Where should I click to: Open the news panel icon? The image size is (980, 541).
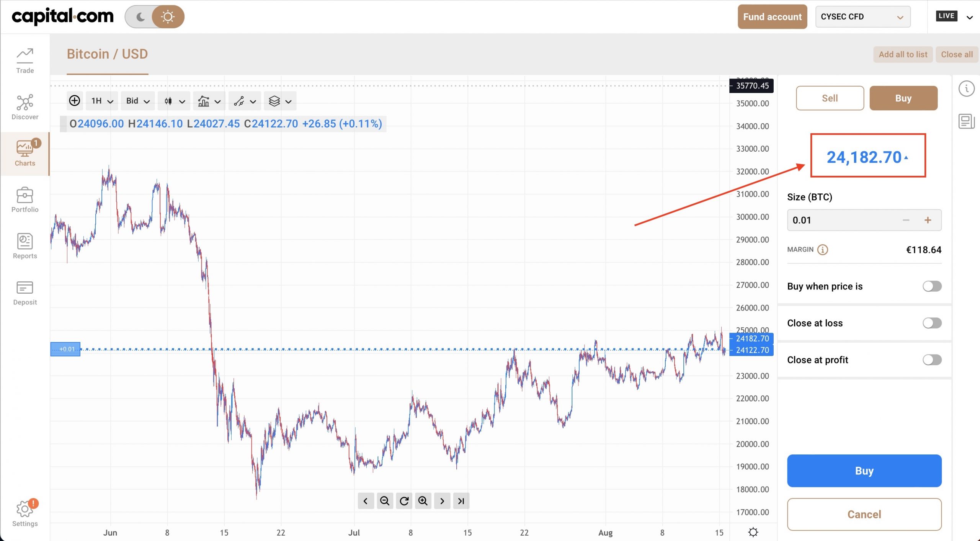click(x=966, y=121)
